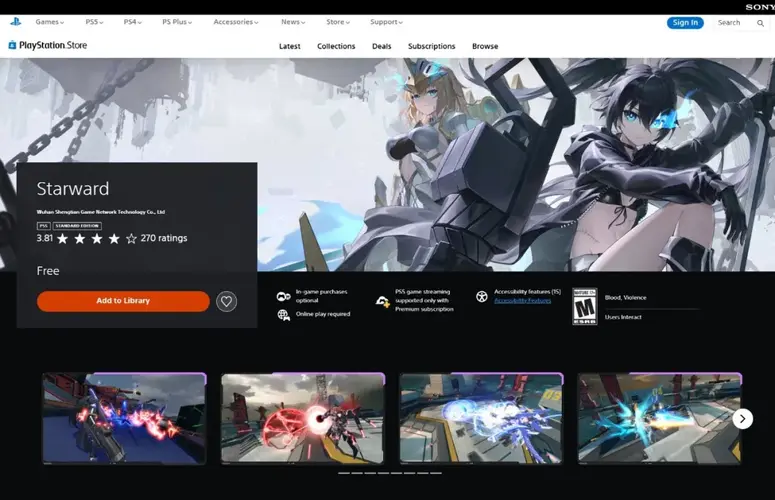Click the PS5 platform tag
The height and width of the screenshot is (500, 775).
pos(43,226)
